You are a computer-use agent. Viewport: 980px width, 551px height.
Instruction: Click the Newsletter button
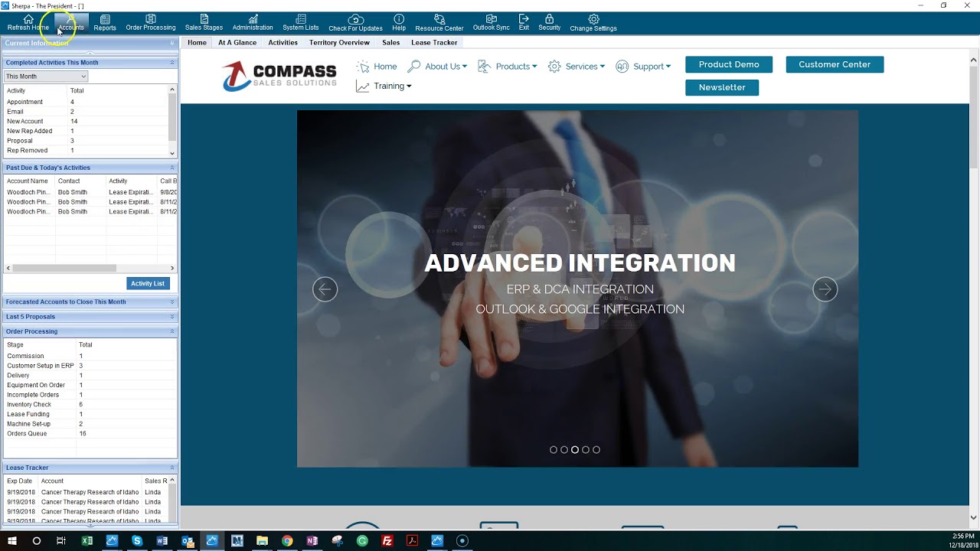tap(722, 87)
